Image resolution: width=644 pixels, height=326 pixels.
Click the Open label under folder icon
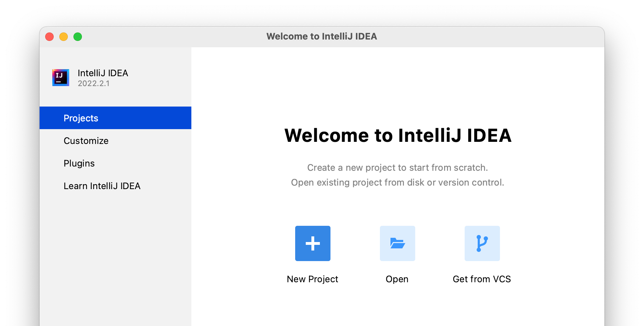(397, 279)
